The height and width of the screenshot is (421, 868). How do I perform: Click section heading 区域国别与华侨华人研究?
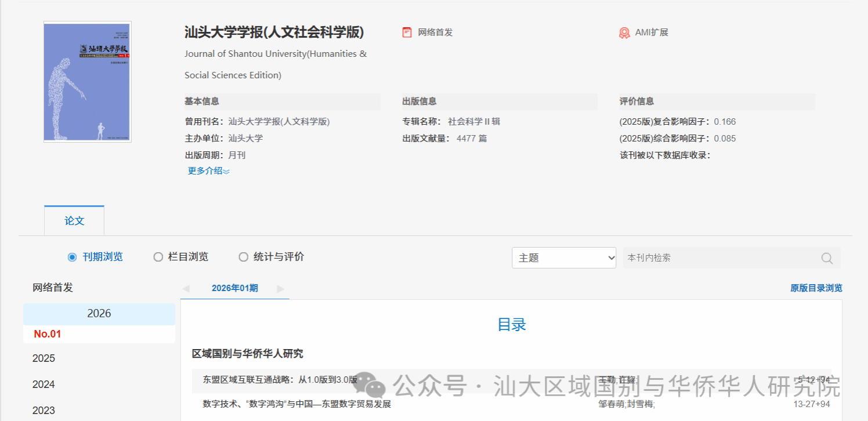pos(248,354)
